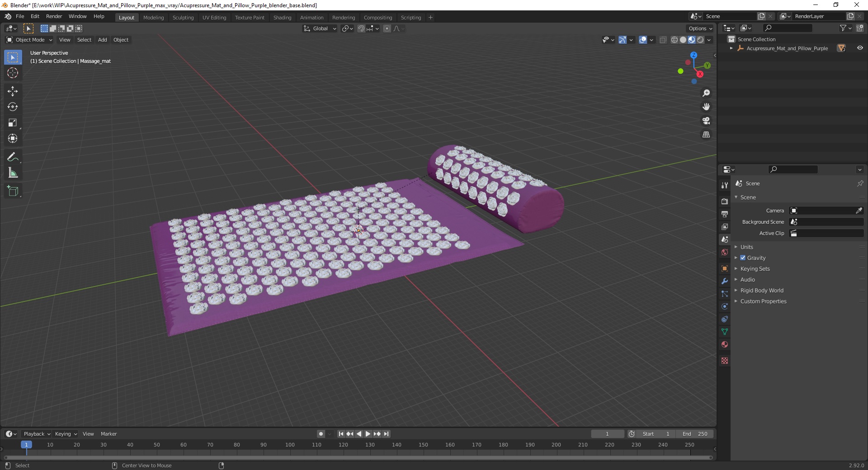
Task: Open the Tool properties tab
Action: pos(725,185)
